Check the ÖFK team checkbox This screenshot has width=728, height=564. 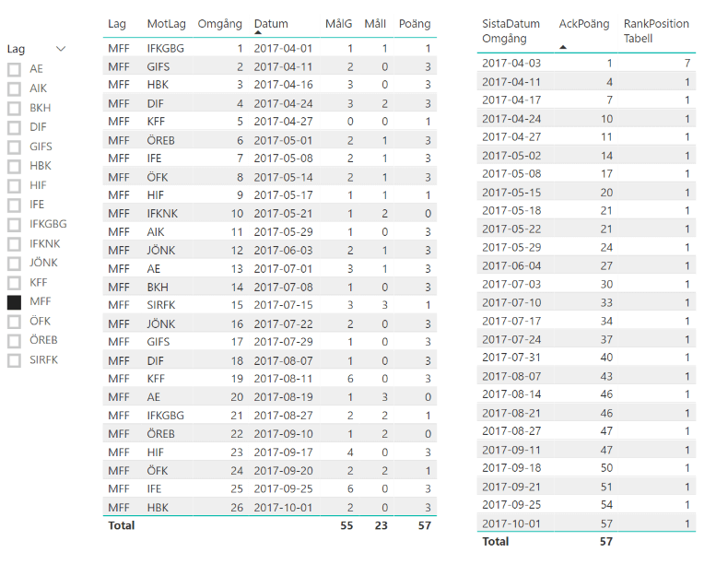pyautogui.click(x=15, y=322)
